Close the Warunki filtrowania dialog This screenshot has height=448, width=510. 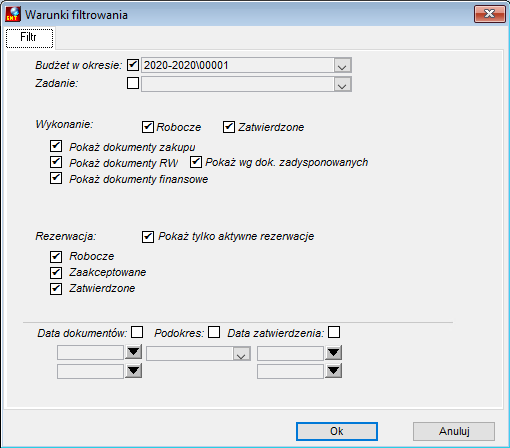pyautogui.click(x=490, y=14)
